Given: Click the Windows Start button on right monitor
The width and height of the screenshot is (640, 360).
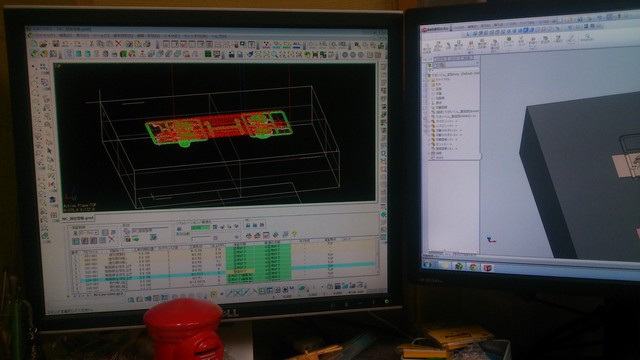Looking at the screenshot, I should pos(427,265).
